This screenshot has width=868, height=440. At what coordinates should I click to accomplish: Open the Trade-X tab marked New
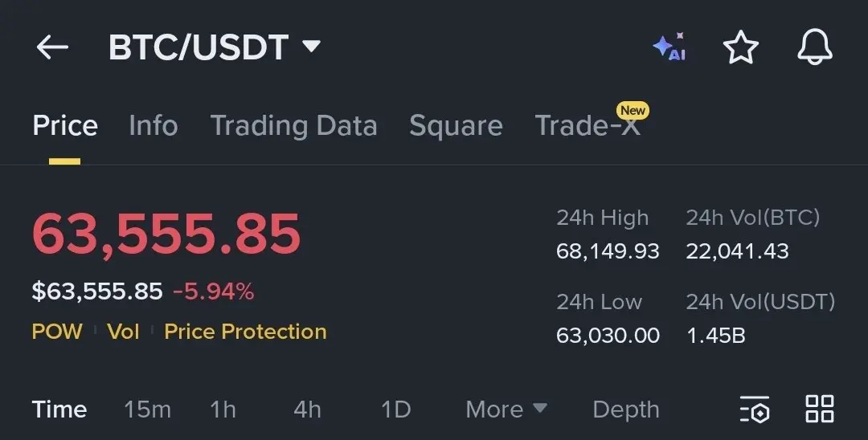(x=588, y=126)
